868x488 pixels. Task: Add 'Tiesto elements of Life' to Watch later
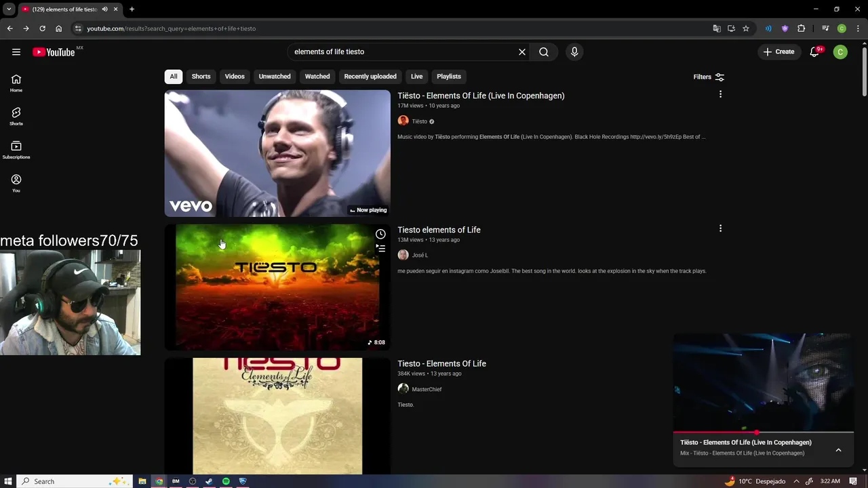380,234
